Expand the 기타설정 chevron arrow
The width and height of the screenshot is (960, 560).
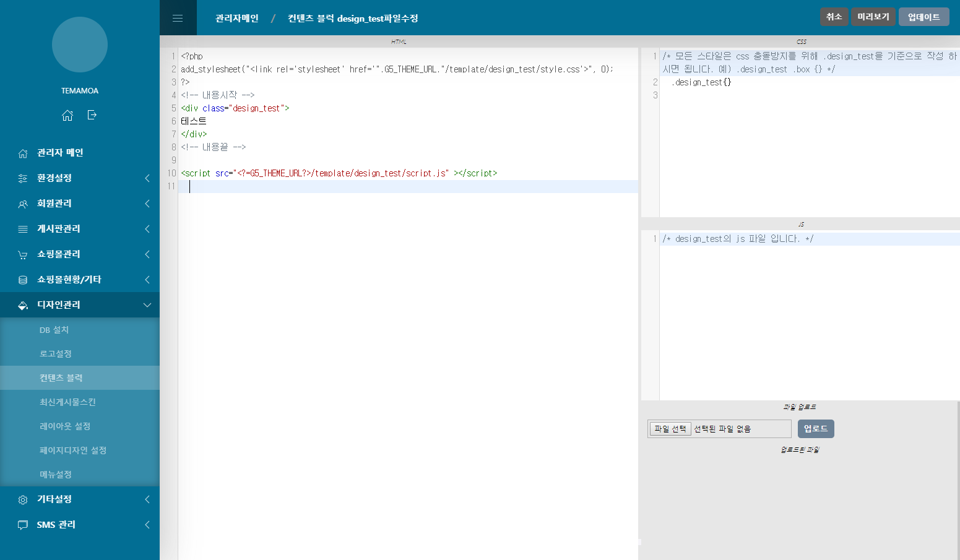pos(147,499)
